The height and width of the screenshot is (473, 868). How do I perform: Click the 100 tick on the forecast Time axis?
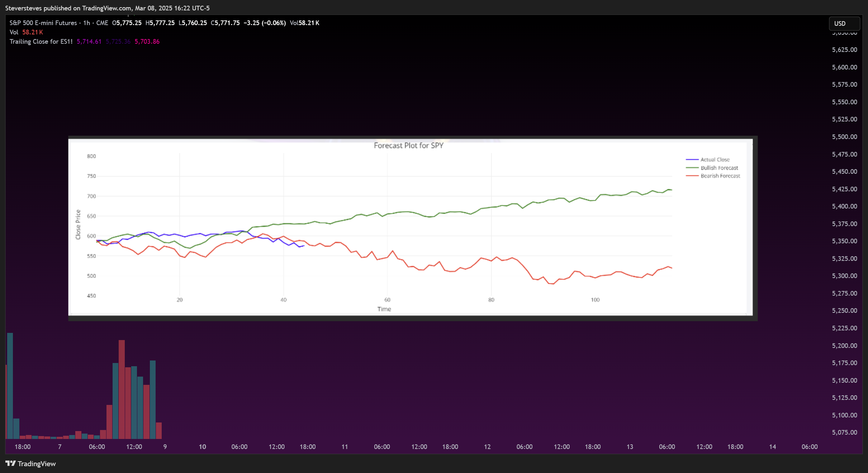point(595,300)
